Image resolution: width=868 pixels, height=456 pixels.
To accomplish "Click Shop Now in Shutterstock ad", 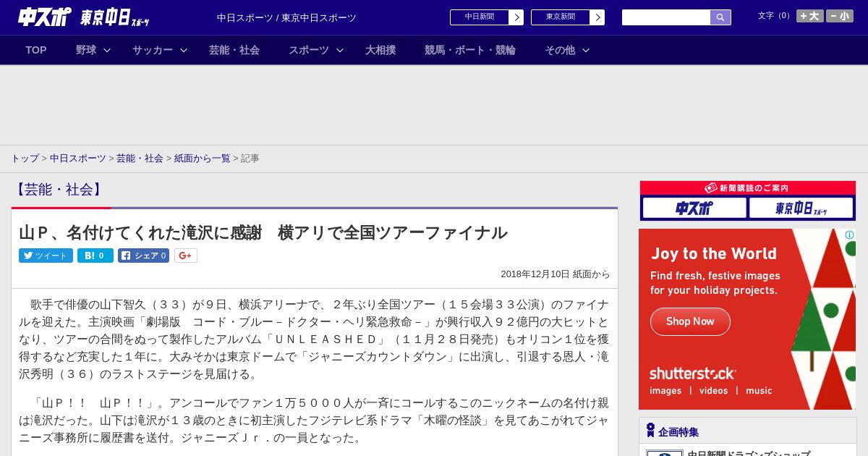I will [x=690, y=321].
